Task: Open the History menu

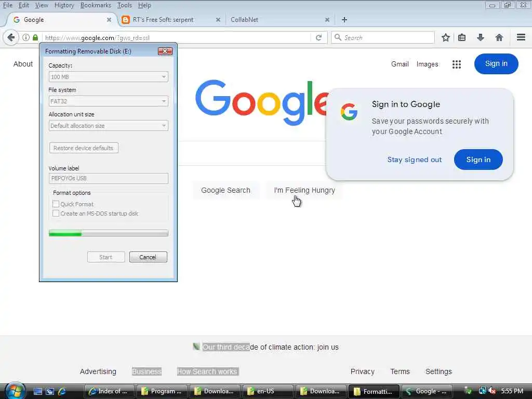Action: click(64, 5)
